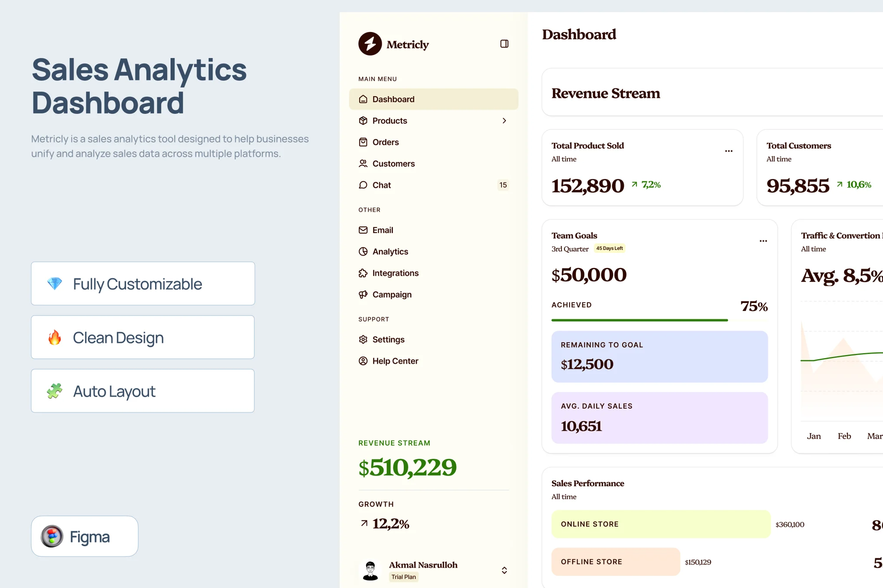Screen dimensions: 883x588
Task: Click the Integrations puzzle icon
Action: coord(363,273)
